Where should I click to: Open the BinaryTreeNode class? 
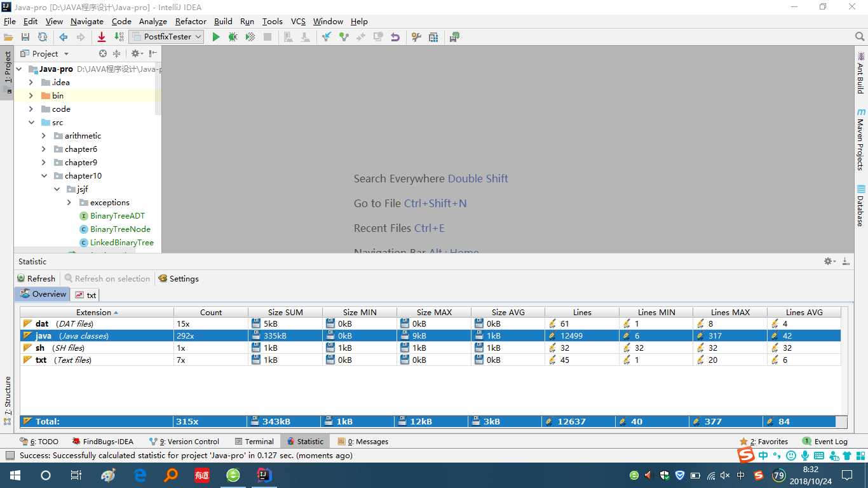click(120, 229)
